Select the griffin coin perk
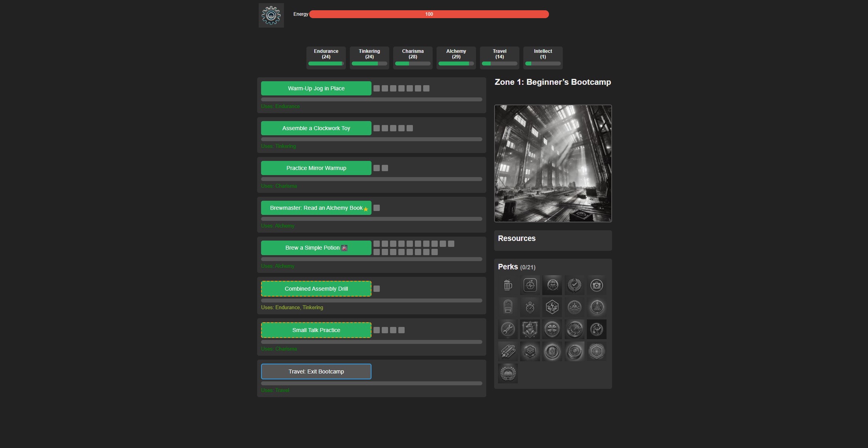The width and height of the screenshot is (868, 448). pos(596,329)
